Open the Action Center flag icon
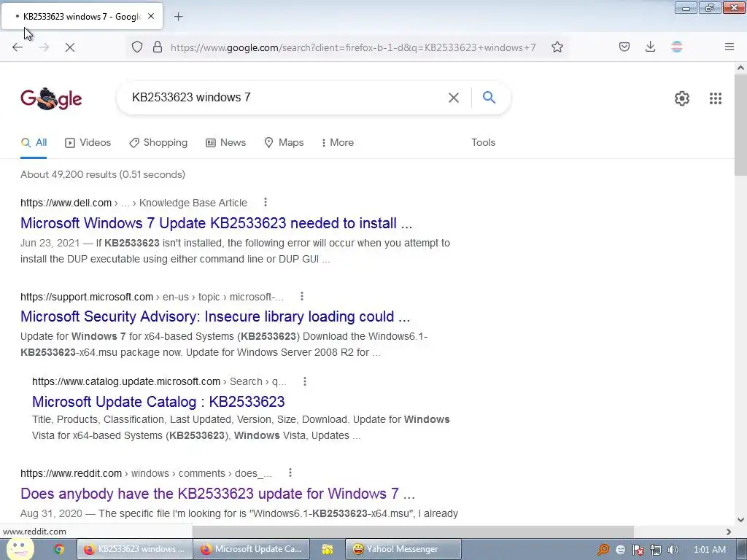 point(638,550)
